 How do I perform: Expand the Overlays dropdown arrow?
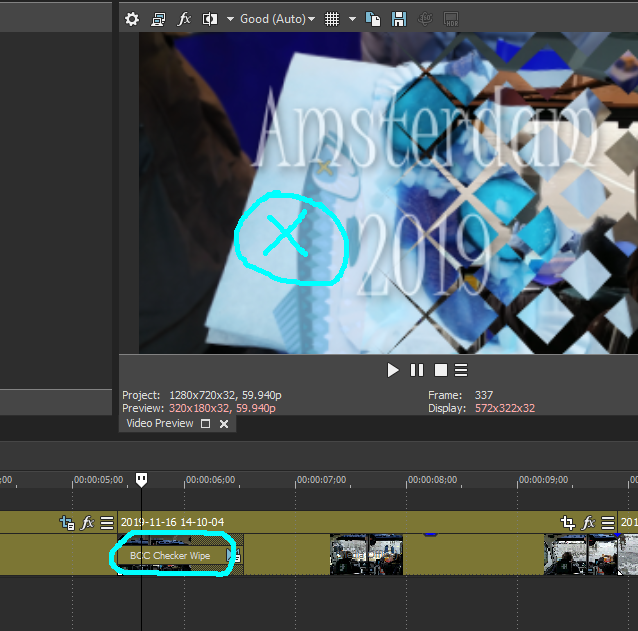click(352, 19)
